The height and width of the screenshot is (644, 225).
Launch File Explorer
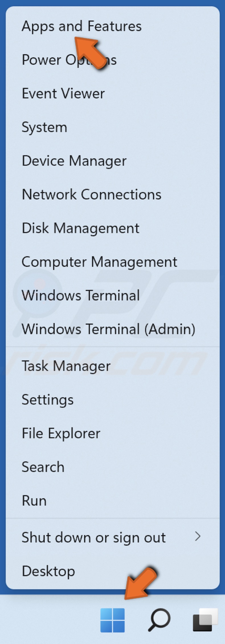click(x=61, y=433)
